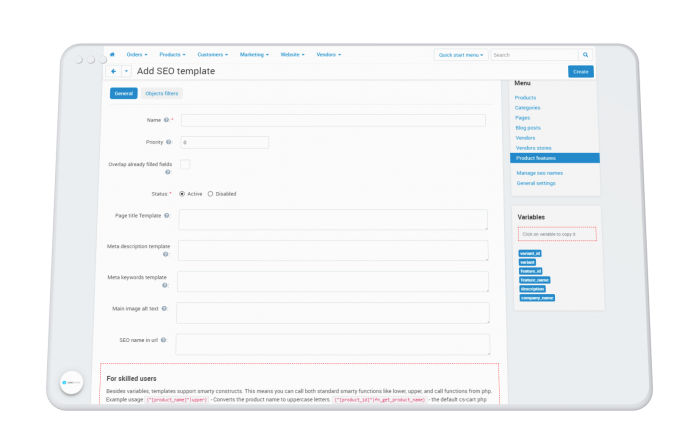
Task: Click the search magnifier icon
Action: (x=585, y=55)
